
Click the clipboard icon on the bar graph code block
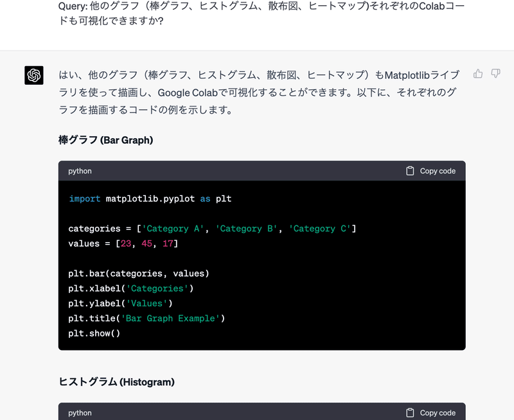409,171
